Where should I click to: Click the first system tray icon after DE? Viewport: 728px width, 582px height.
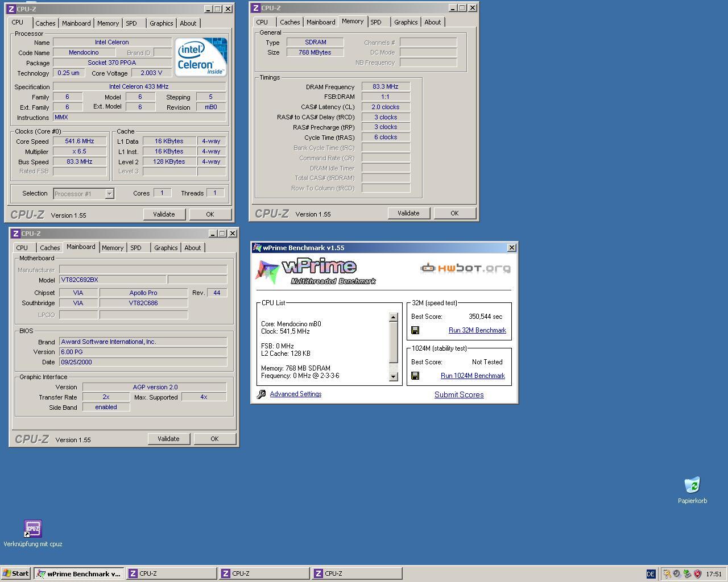(667, 574)
